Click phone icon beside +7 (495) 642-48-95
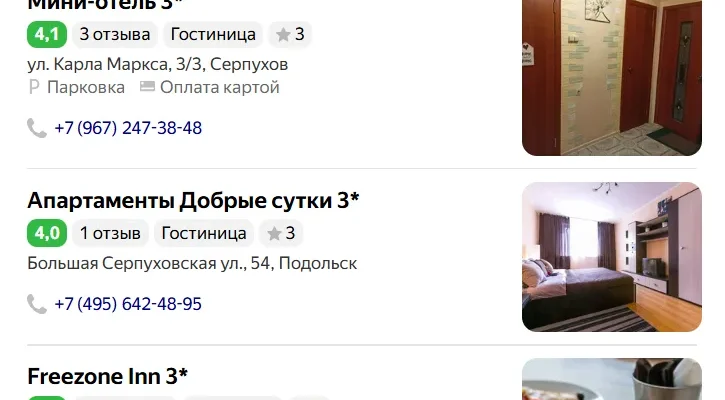 click(x=37, y=304)
